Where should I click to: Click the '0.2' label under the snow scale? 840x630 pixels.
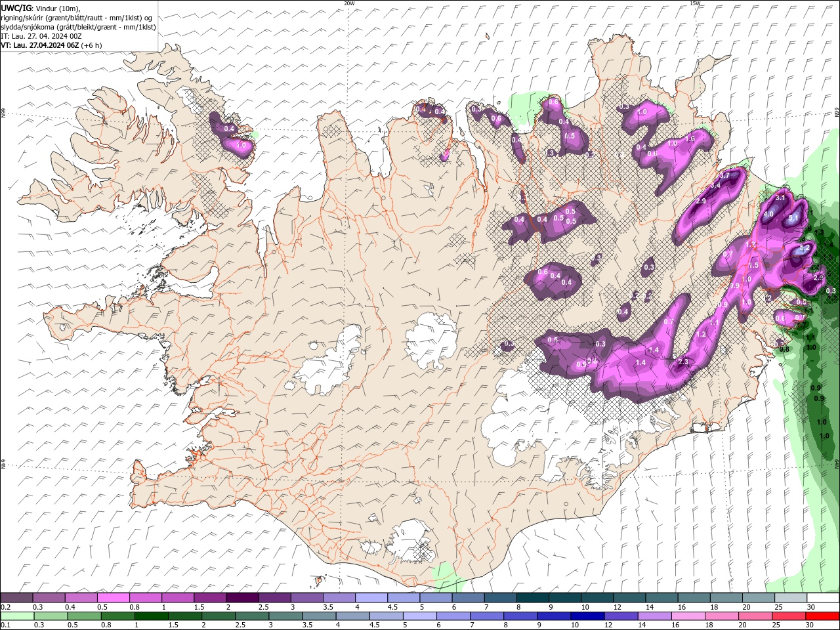(5, 607)
